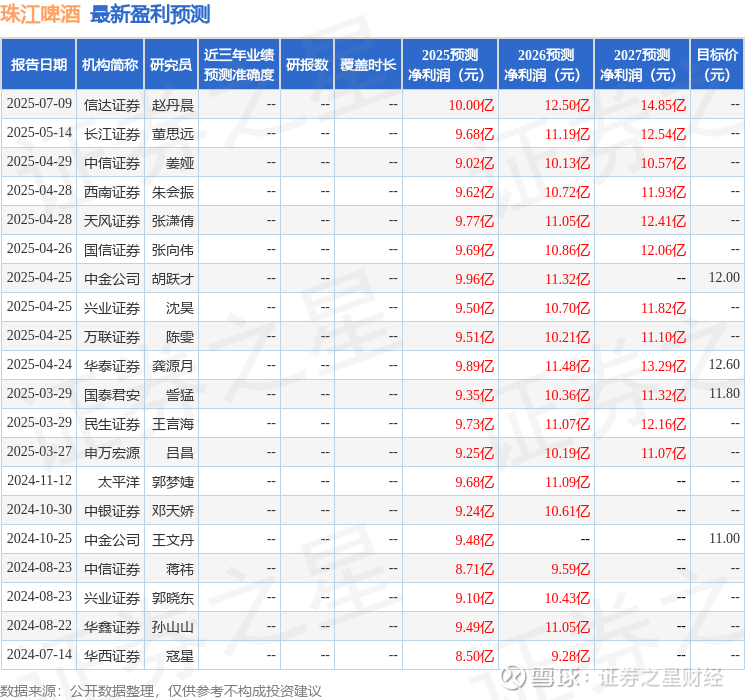Click the 12.00 target price
Viewport: 745px width, 700px height.
click(724, 278)
